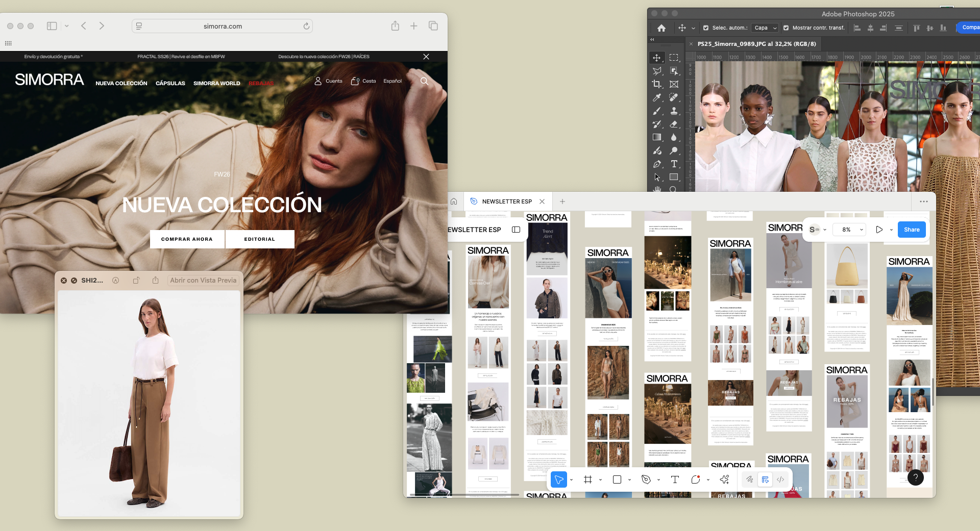Select the Gradient tool swatch in Photoshop
Screen dimensions: 980x531
(657, 137)
